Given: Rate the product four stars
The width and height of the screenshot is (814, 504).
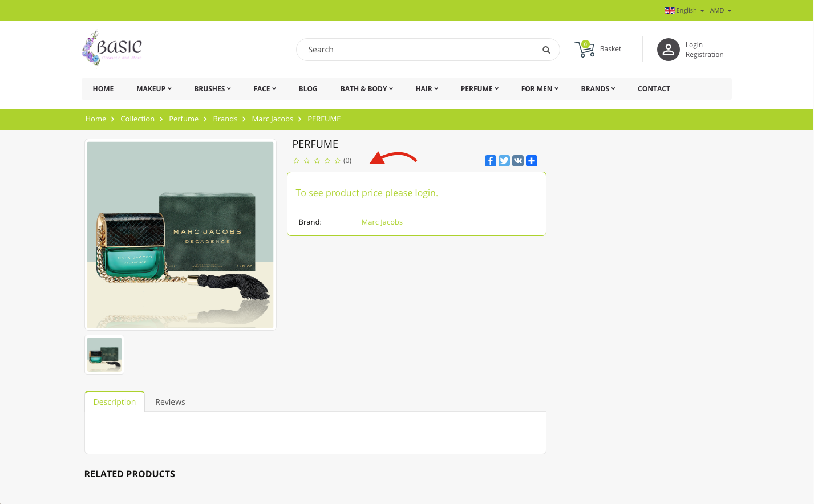Looking at the screenshot, I should [x=327, y=161].
